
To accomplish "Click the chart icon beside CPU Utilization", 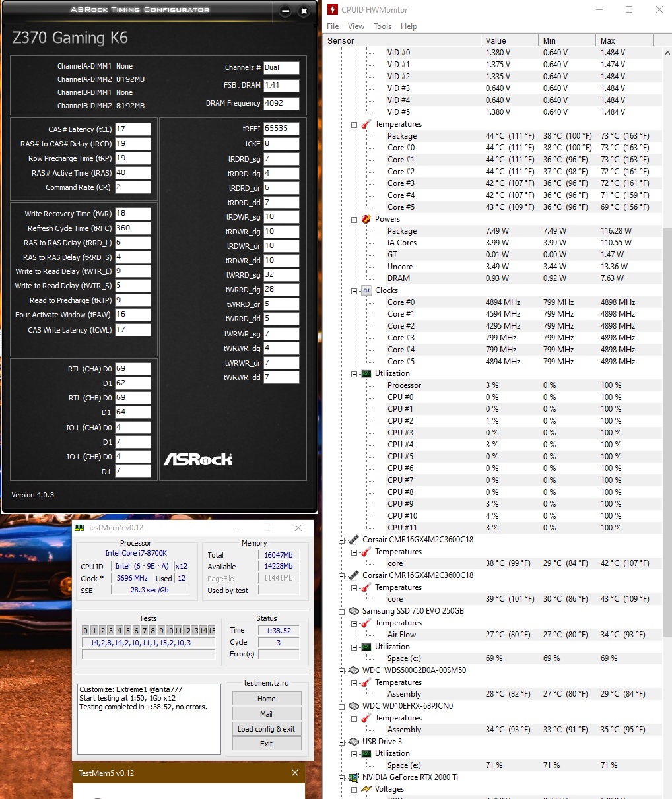I will pos(366,373).
